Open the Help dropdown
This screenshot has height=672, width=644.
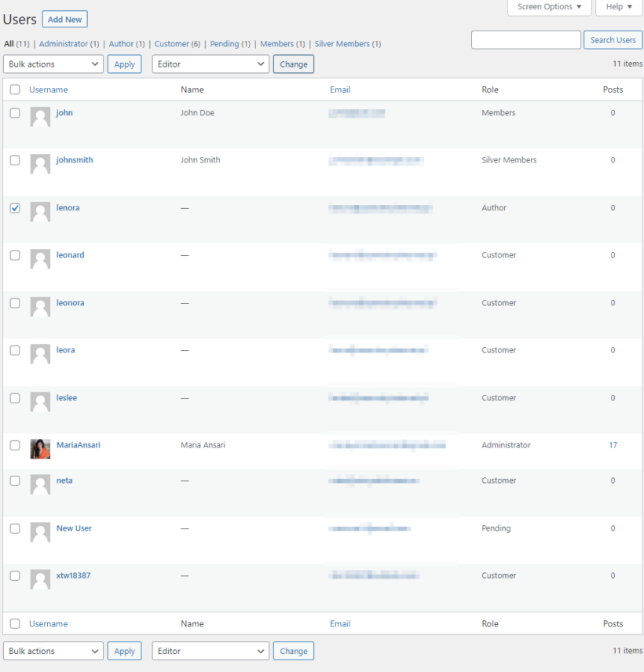pyautogui.click(x=618, y=6)
